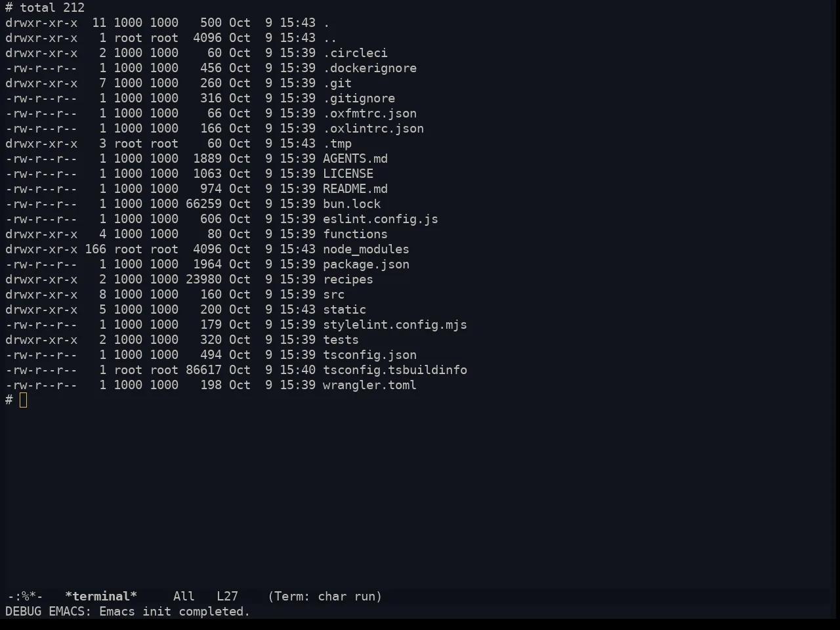Select the package.json file name
840x630 pixels.
366,264
